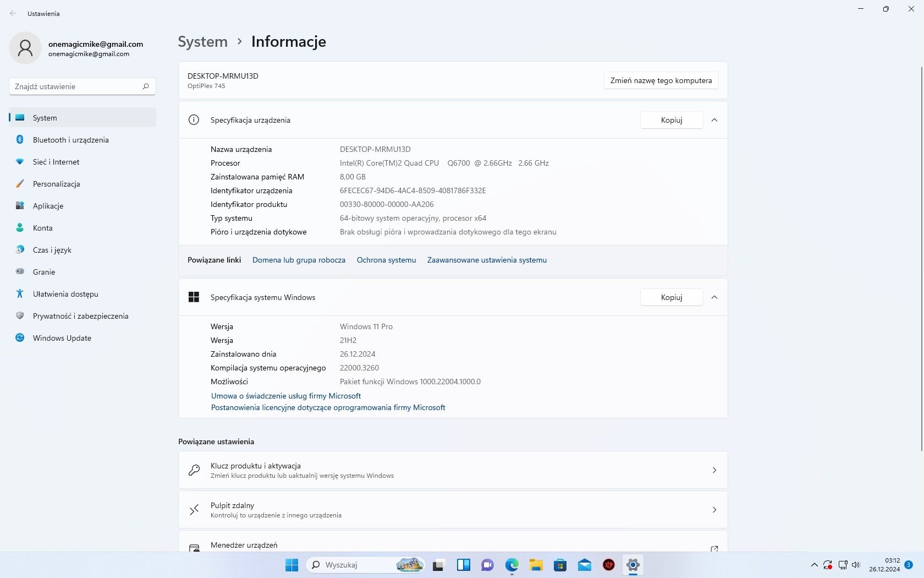
Task: Open Czas i język settings
Action: click(82, 250)
